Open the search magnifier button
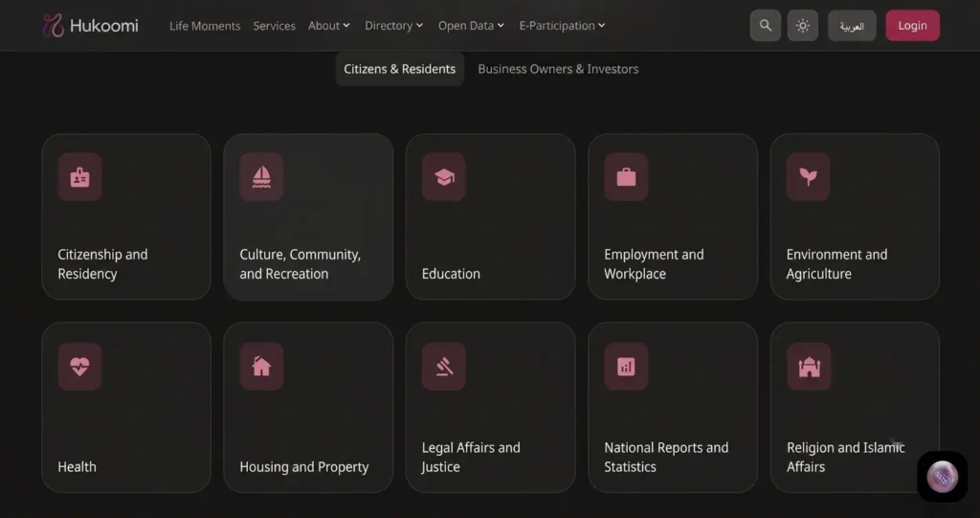The height and width of the screenshot is (518, 980). point(766,26)
